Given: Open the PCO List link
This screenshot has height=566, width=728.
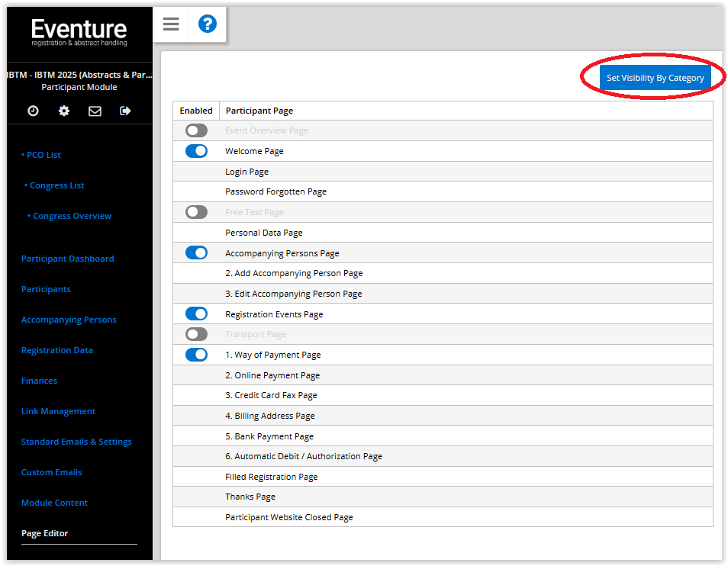Looking at the screenshot, I should point(41,155).
